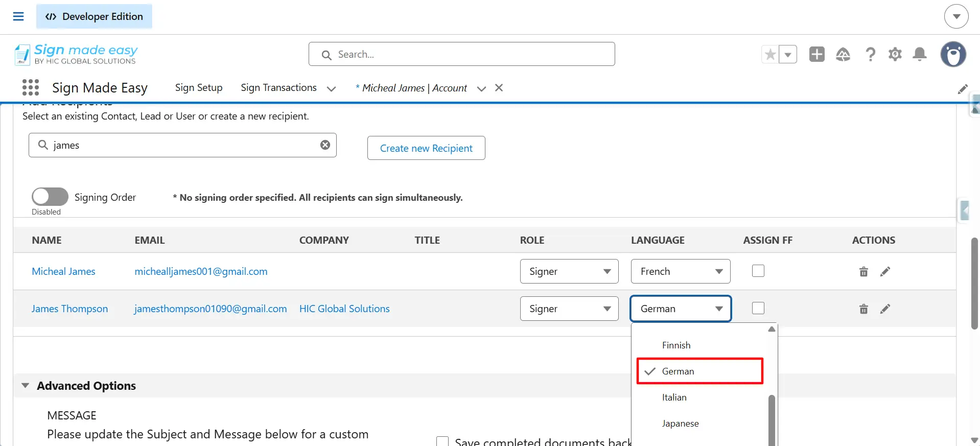Expand the Sign Transactions tab menu chevron
The height and width of the screenshot is (446, 980).
click(331, 89)
